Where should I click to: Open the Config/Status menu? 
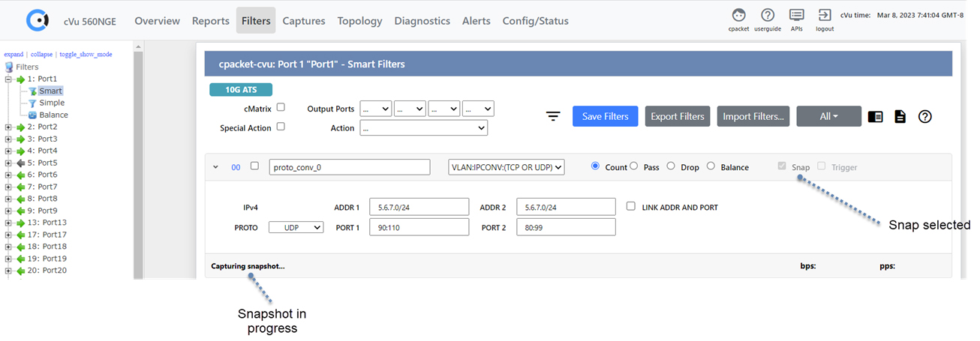pyautogui.click(x=536, y=20)
